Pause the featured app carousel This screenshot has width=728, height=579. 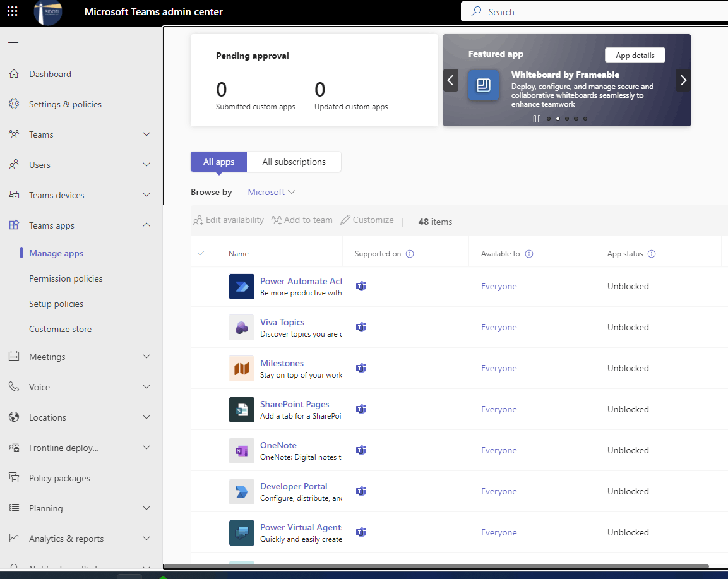tap(537, 119)
